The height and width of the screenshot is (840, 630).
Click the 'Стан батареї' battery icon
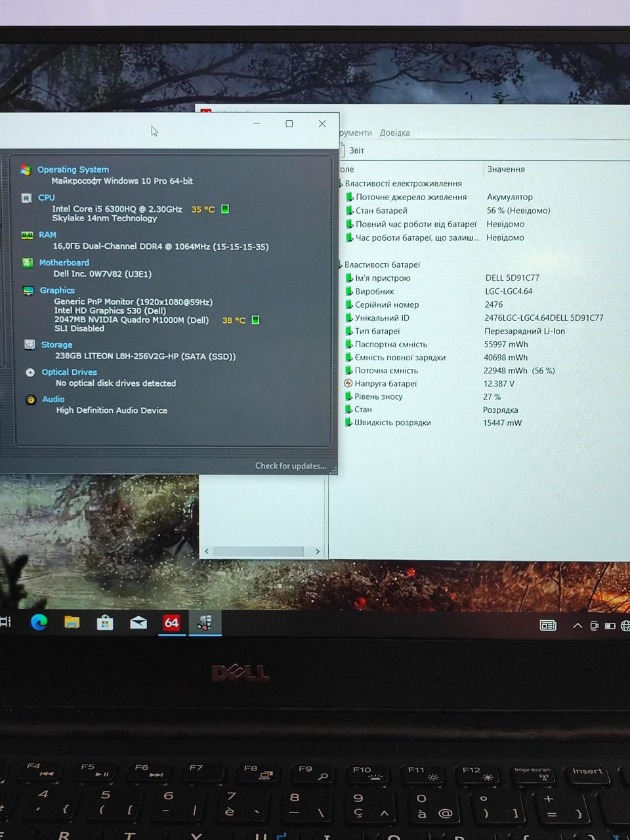point(350,211)
